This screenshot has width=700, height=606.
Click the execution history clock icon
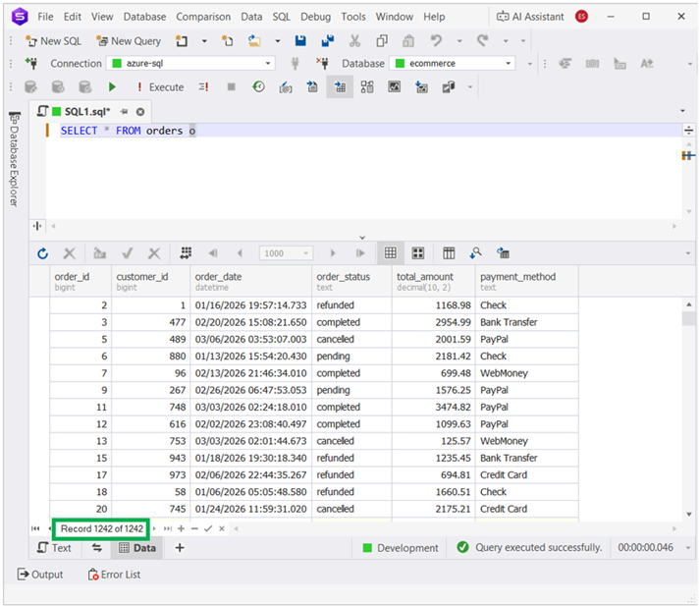(258, 86)
